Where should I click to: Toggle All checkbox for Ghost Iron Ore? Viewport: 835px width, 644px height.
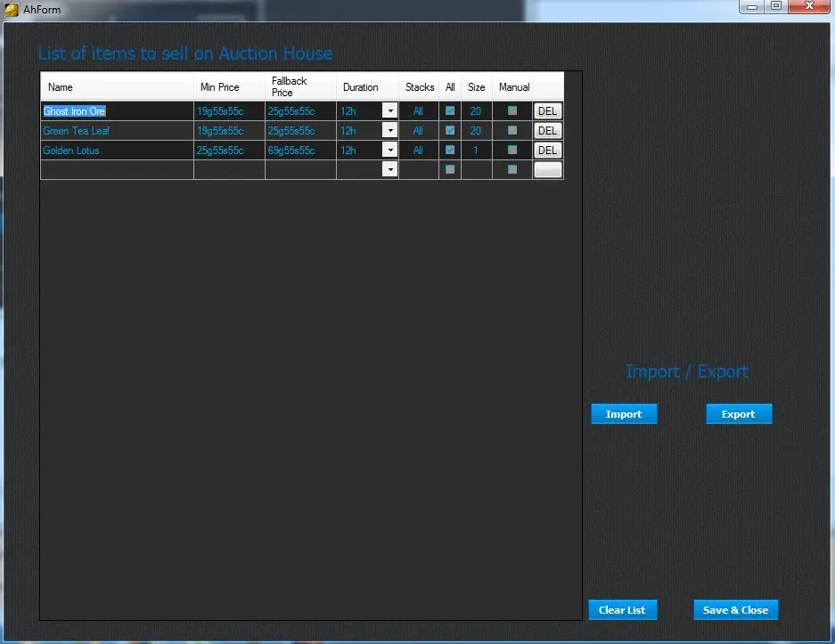450,111
